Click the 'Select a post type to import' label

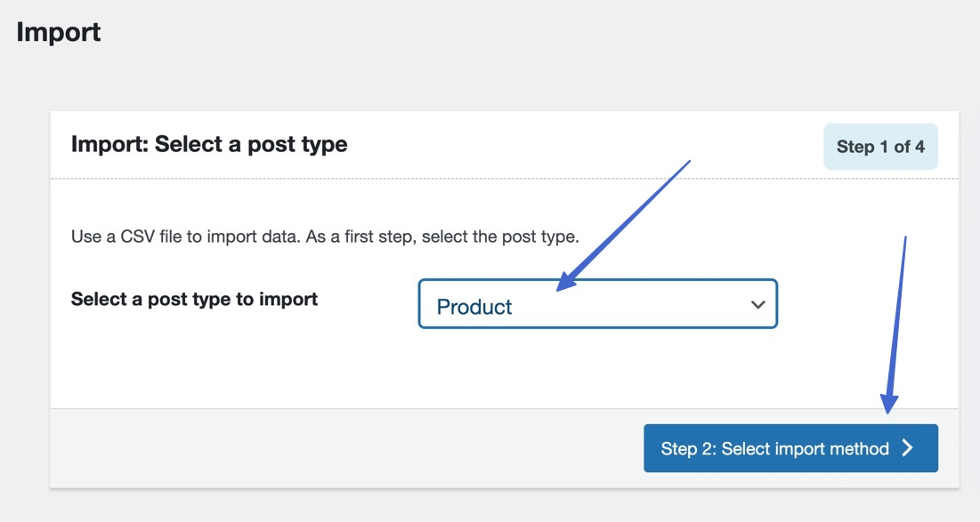click(194, 299)
